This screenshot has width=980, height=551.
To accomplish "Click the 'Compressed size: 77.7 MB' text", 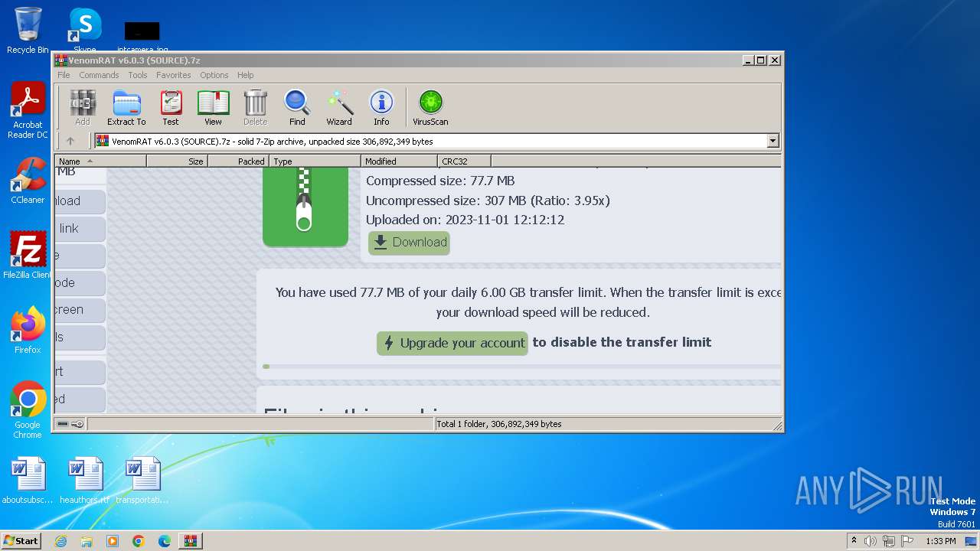I will [x=440, y=181].
